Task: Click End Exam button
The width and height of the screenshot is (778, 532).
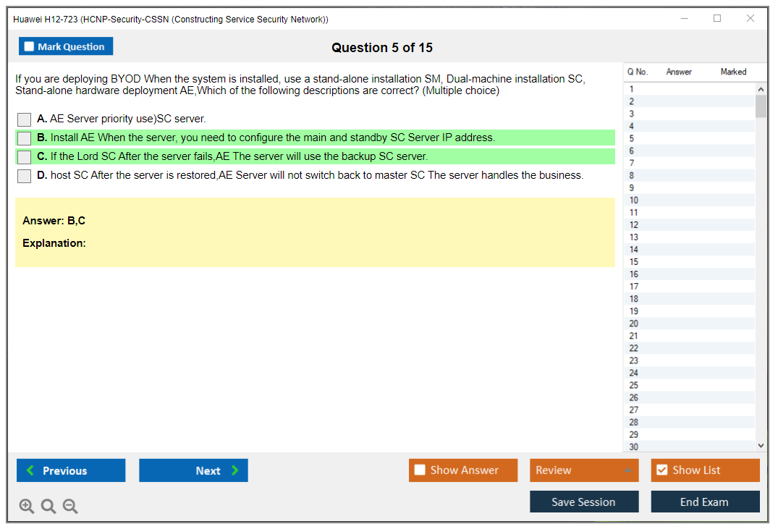Action: click(x=705, y=502)
